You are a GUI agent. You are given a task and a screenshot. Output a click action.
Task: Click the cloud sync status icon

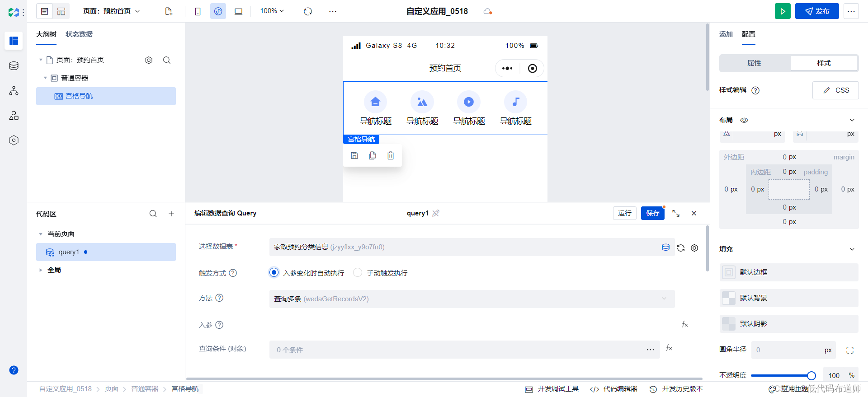click(x=487, y=11)
